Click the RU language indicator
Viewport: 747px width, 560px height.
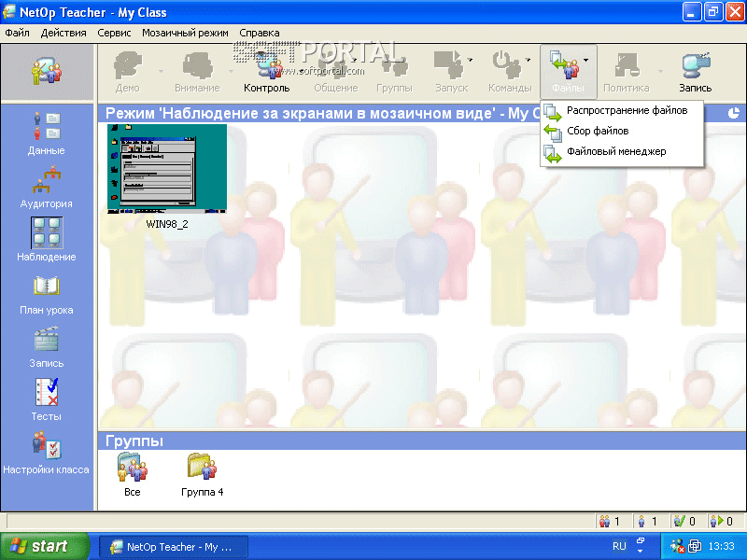click(619, 546)
